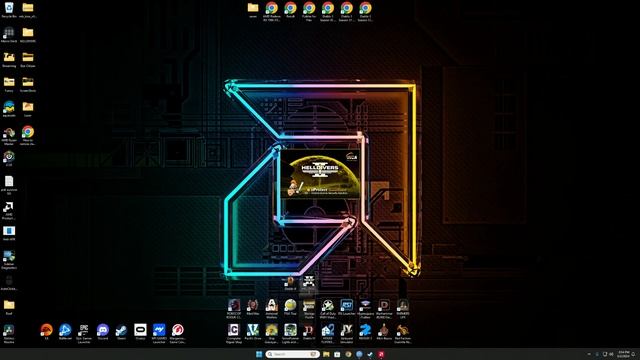Open the Junkyard Simulator shortcut
This screenshot has height=360, width=640.
347,333
